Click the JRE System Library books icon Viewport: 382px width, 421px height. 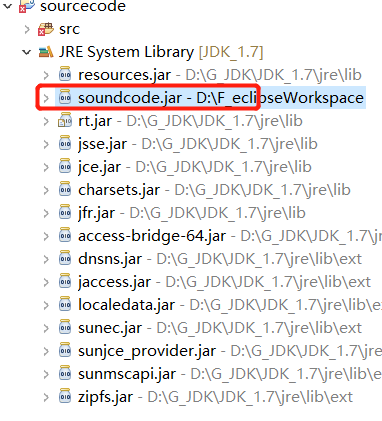tap(46, 52)
